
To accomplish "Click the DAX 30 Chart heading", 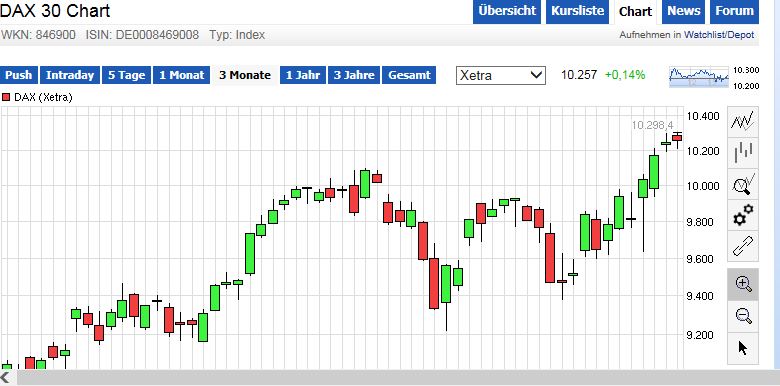I will [55, 11].
